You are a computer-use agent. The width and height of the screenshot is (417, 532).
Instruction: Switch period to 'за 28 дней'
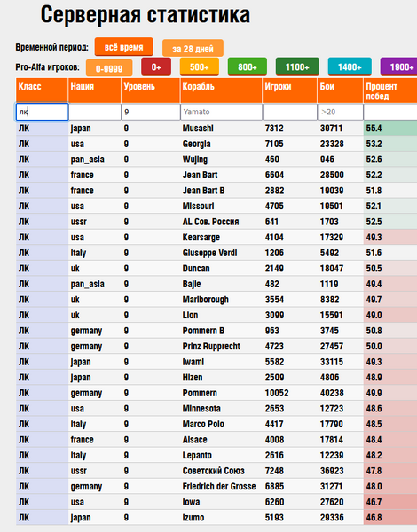[x=193, y=48]
